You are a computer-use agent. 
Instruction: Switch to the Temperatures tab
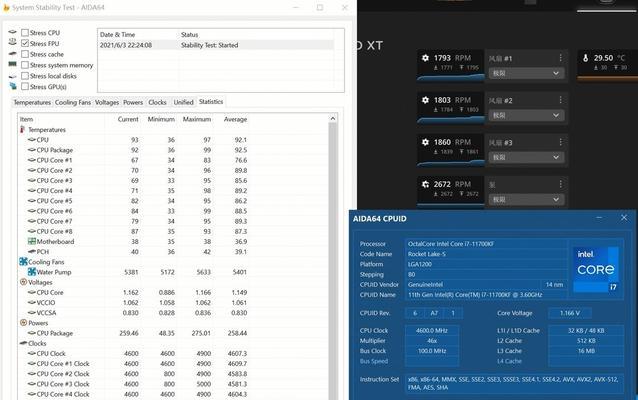32,103
